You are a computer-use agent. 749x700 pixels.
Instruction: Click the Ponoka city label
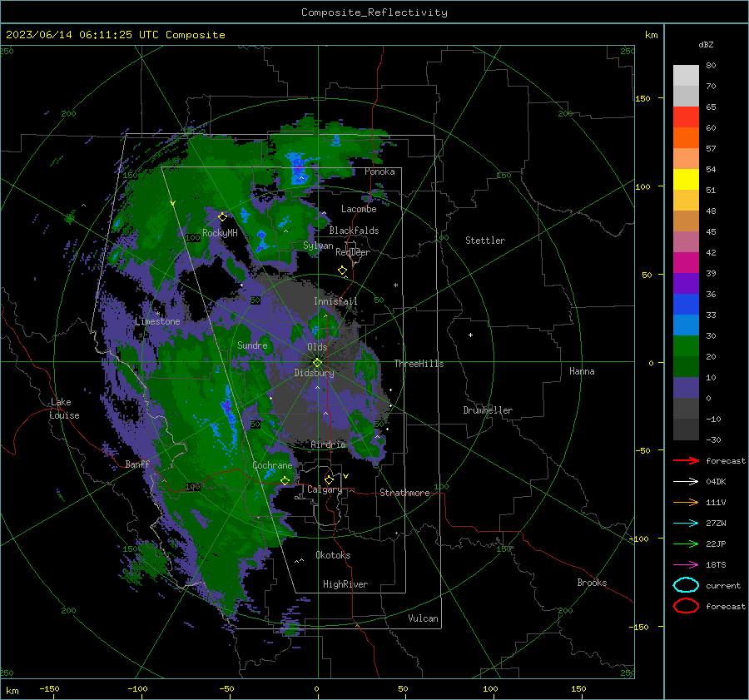[379, 171]
